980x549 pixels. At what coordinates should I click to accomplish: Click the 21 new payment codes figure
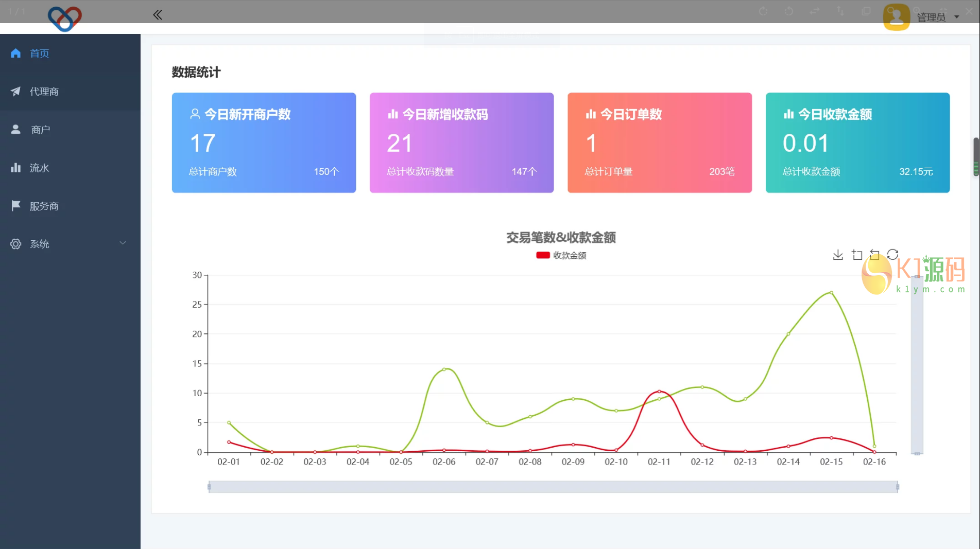(400, 143)
